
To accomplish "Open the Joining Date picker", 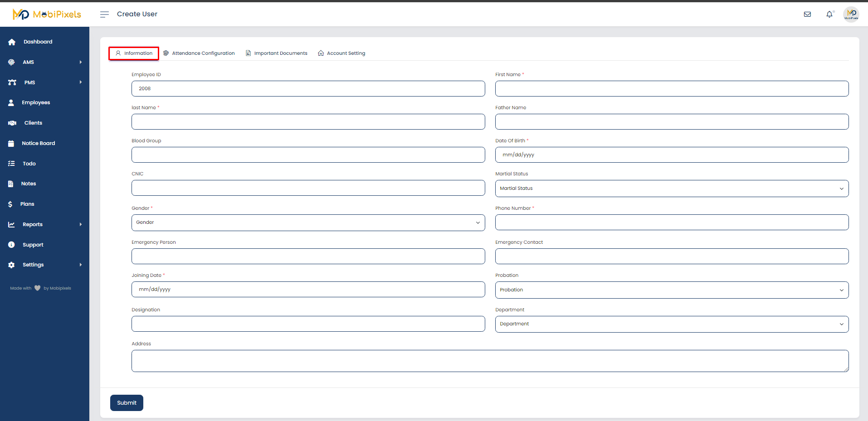I will click(308, 289).
